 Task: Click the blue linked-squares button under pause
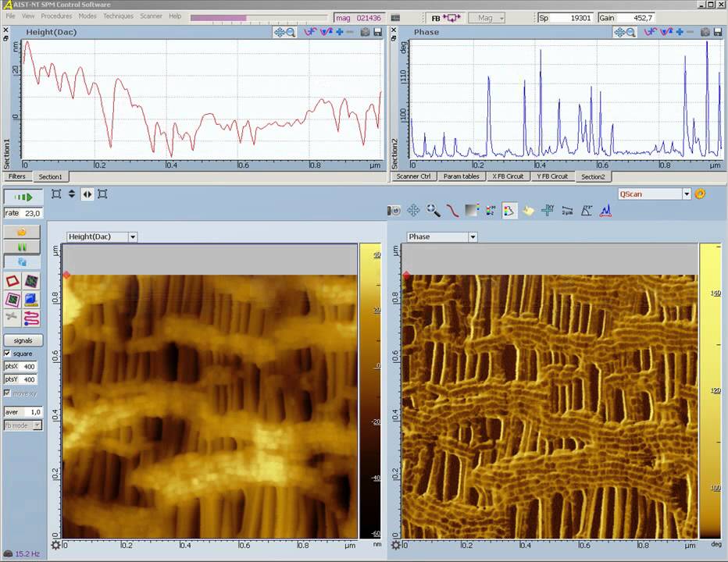tap(22, 261)
